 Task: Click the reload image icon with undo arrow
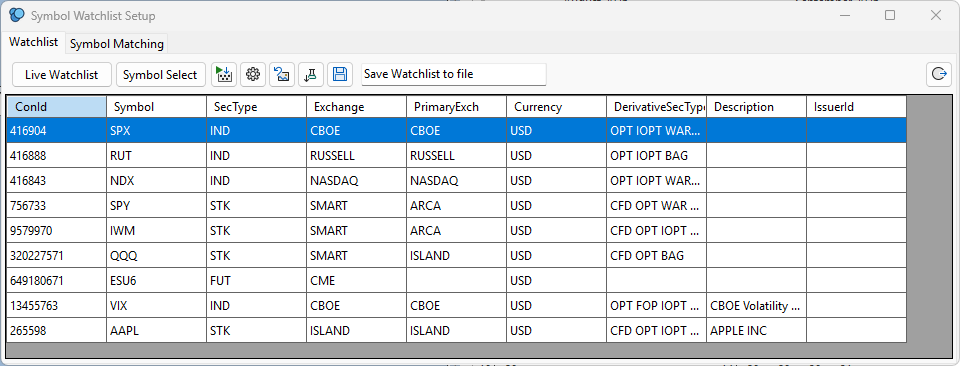(x=282, y=75)
